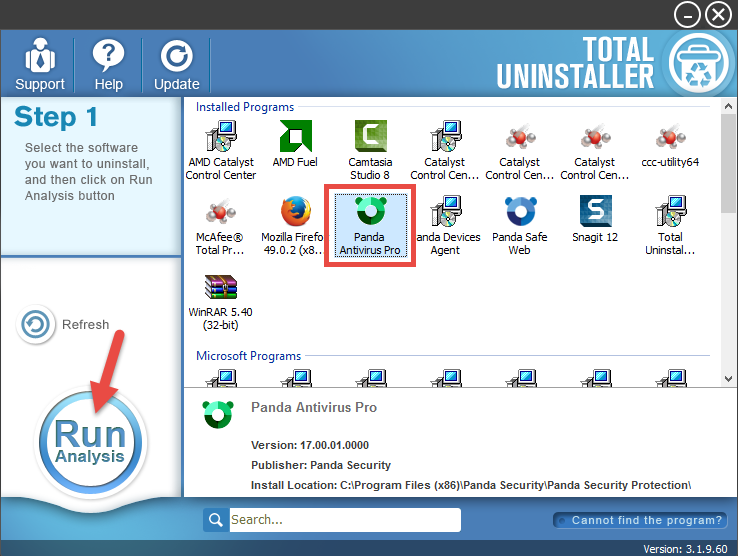Select the Total Uninstaller program icon
Screen dimensions: 738x556
(670, 213)
